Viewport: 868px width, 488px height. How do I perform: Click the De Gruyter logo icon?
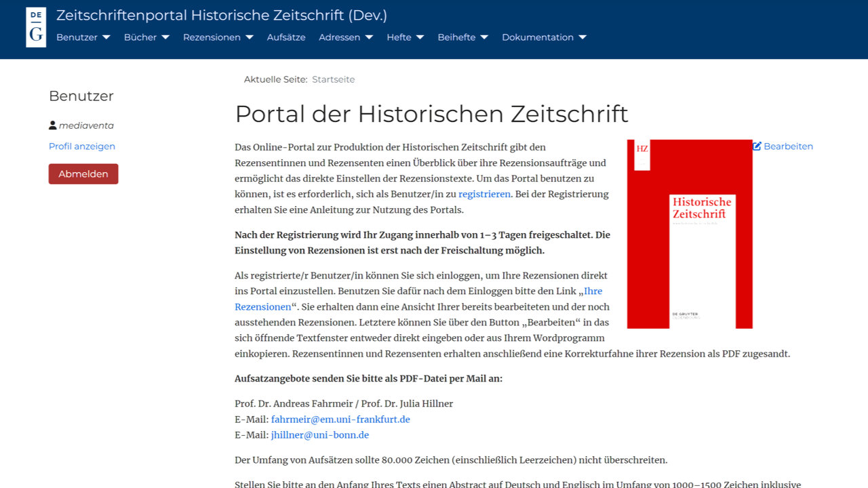click(36, 28)
